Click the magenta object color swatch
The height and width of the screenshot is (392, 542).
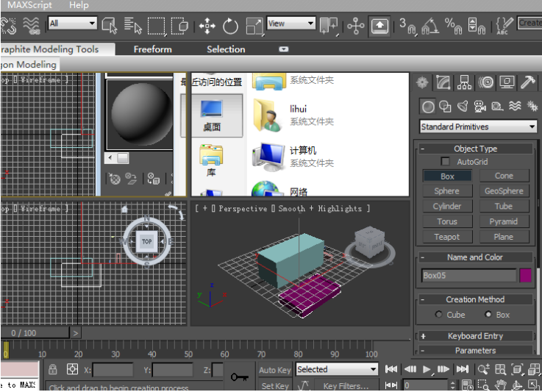pyautogui.click(x=526, y=276)
